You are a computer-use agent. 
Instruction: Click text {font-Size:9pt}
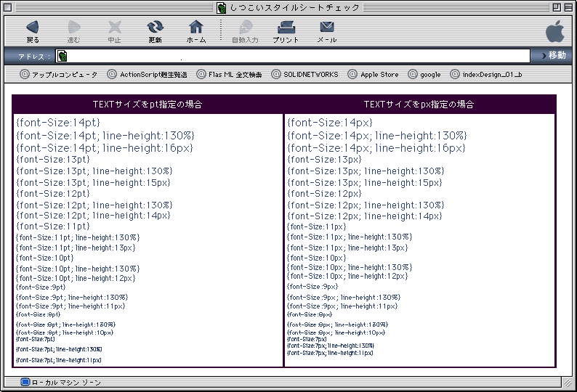coord(41,287)
